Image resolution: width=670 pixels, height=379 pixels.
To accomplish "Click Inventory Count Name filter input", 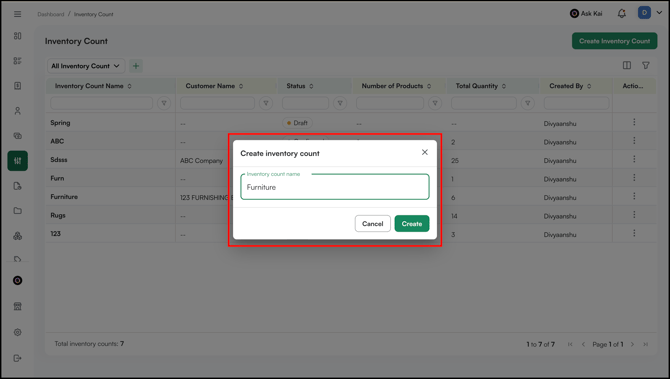I will pyautogui.click(x=101, y=103).
